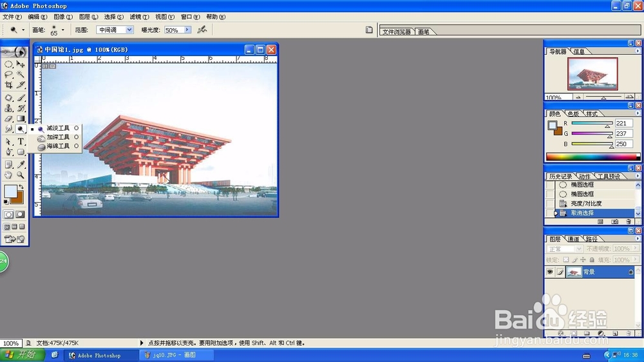Select the Clone Stamp tool

[8, 108]
